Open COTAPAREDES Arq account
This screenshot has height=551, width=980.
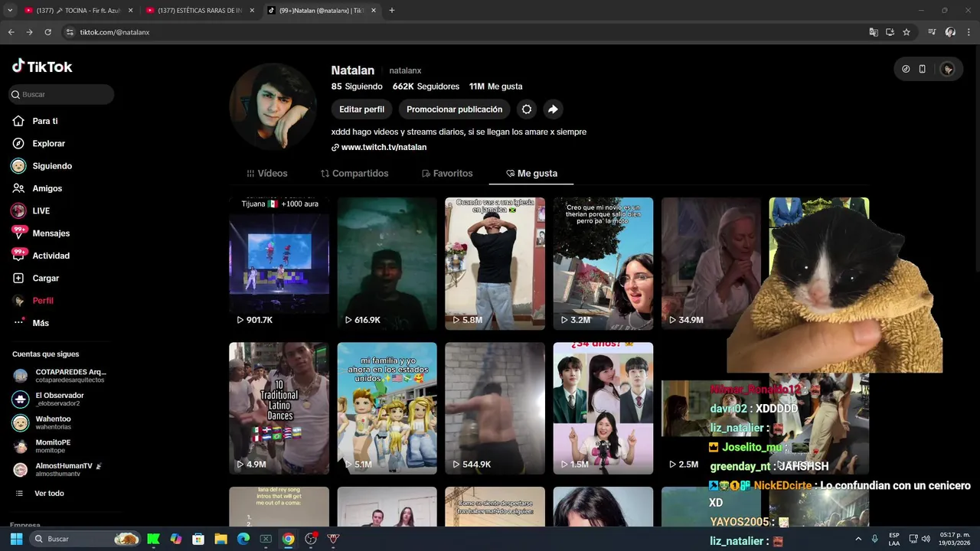[x=61, y=376]
